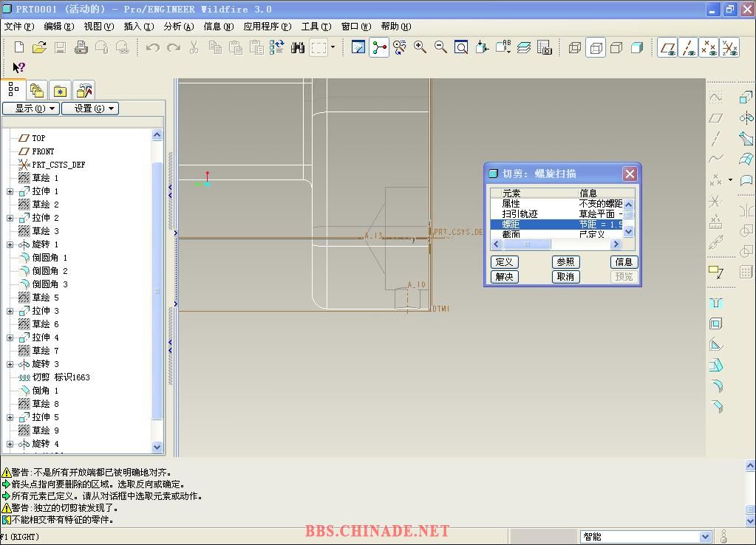The width and height of the screenshot is (756, 545).
Task: Select the sketch tool on right toolbar
Action: point(716,97)
